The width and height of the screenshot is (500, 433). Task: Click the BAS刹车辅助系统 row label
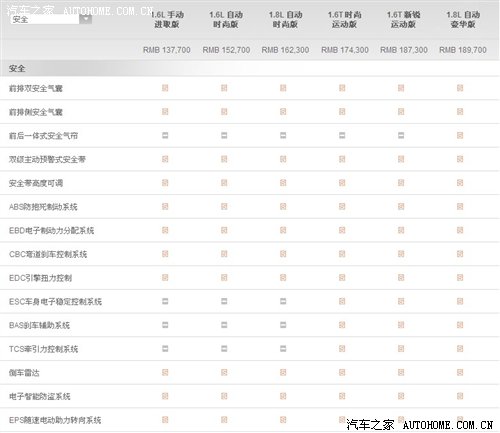39,325
